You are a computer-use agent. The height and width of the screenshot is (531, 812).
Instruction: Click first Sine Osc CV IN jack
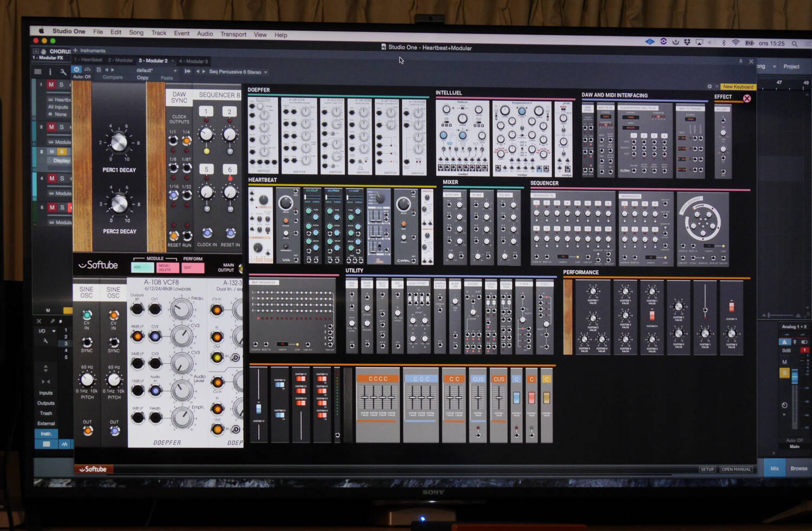87,314
